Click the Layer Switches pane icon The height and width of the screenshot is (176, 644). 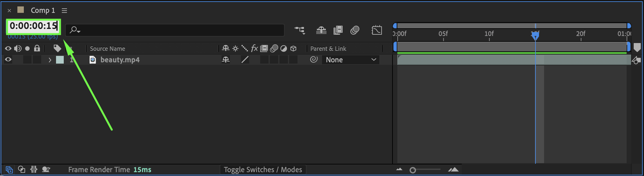tap(9, 170)
